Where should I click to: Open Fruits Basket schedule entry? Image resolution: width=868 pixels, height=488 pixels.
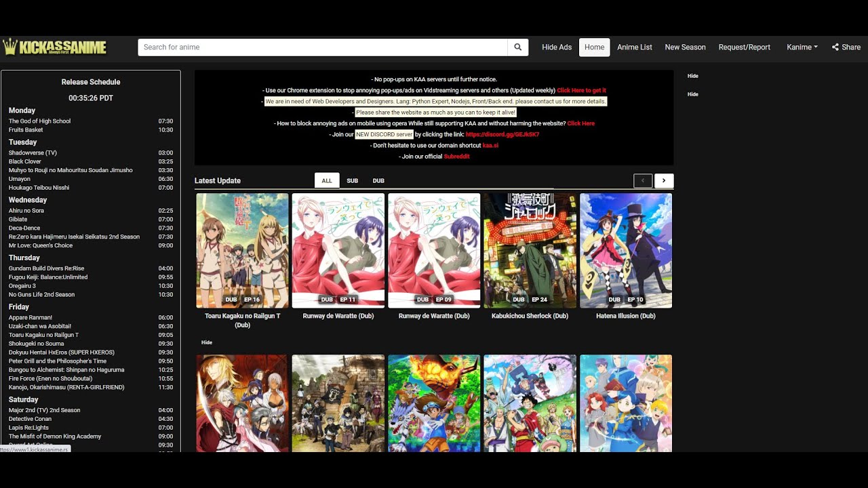tap(26, 130)
